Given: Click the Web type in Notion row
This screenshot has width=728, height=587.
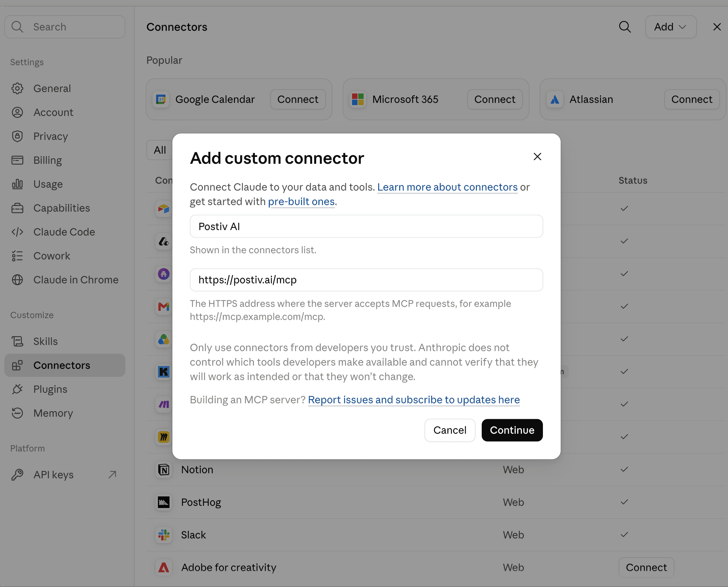Looking at the screenshot, I should [x=513, y=470].
